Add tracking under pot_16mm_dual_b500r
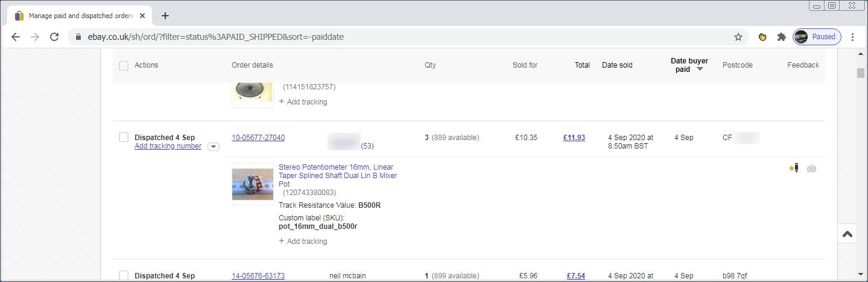Viewport: 868px width, 282px height. [x=303, y=242]
